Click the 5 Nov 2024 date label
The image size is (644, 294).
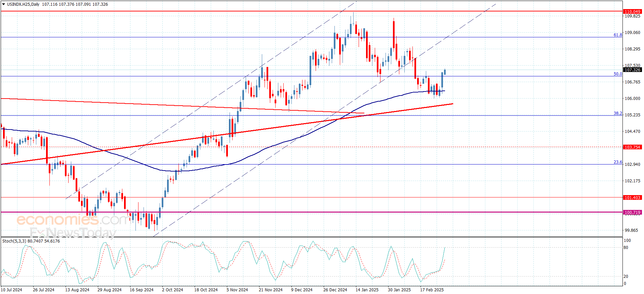coord(237,290)
